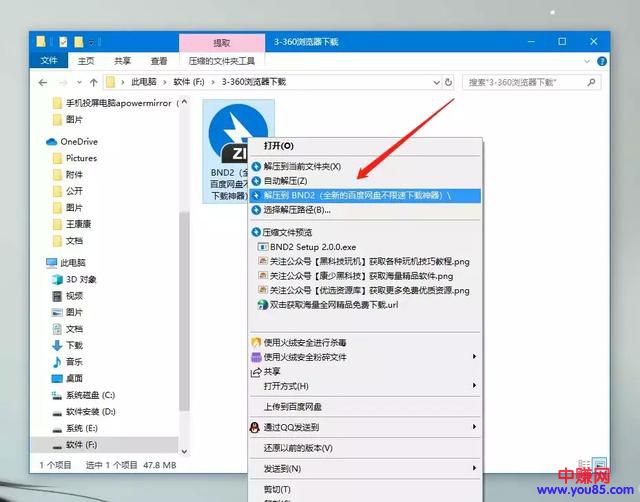Select the 提取 contextual tab
Image resolution: width=640 pixels, height=502 pixels.
click(x=222, y=43)
